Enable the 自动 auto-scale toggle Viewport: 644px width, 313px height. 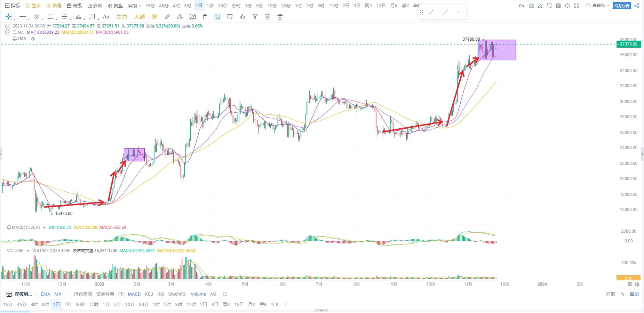click(x=634, y=294)
